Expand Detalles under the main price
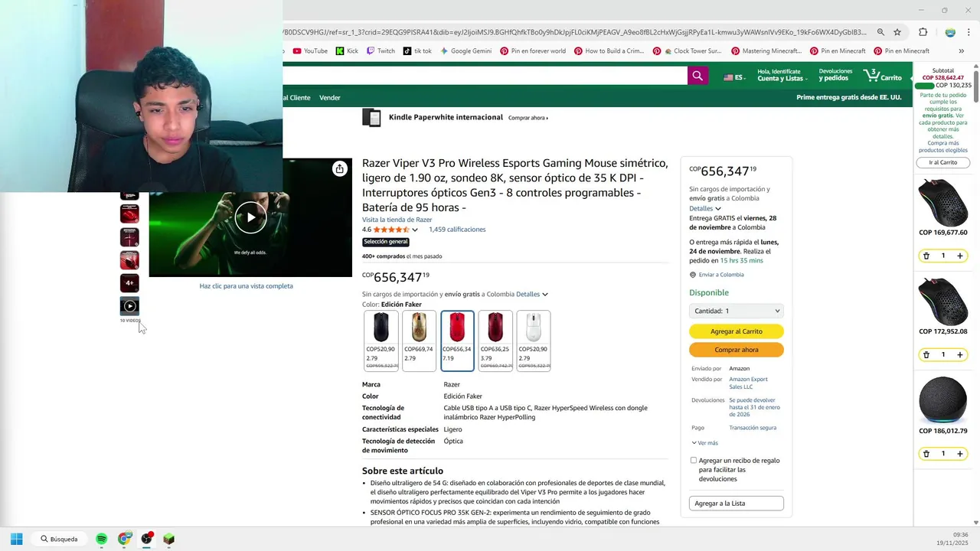This screenshot has height=551, width=980. (532, 294)
